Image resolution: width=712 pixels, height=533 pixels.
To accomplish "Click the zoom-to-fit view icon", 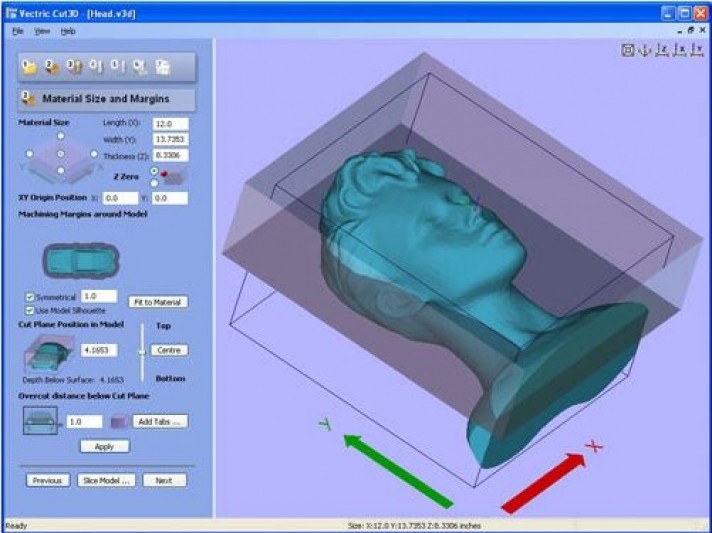I will [628, 50].
